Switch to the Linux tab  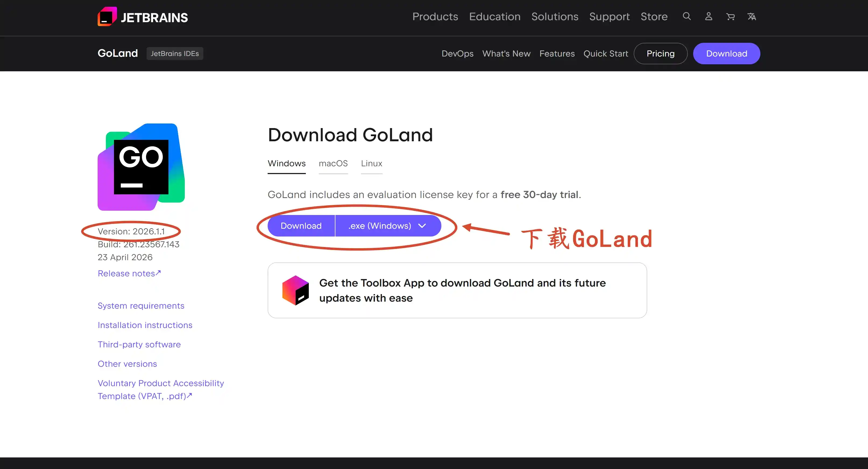(371, 164)
